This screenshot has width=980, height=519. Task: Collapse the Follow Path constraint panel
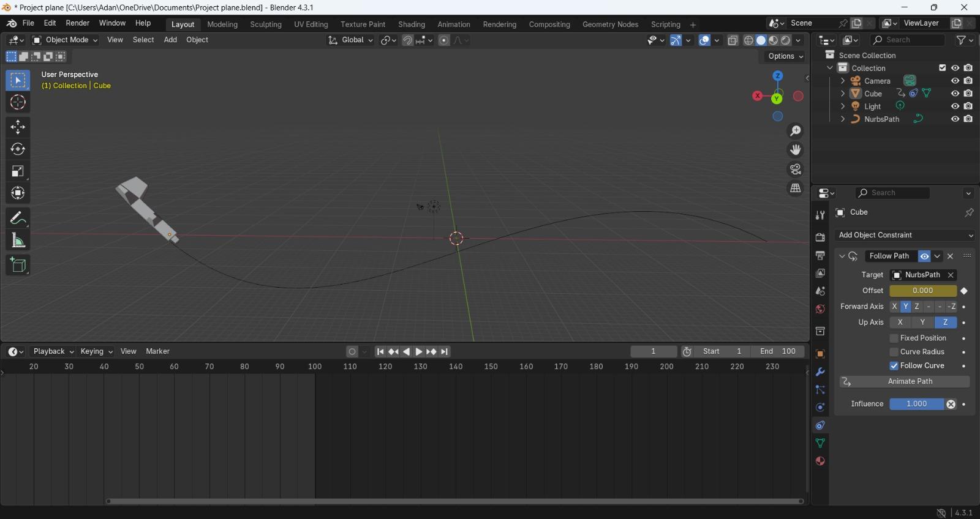coord(842,256)
